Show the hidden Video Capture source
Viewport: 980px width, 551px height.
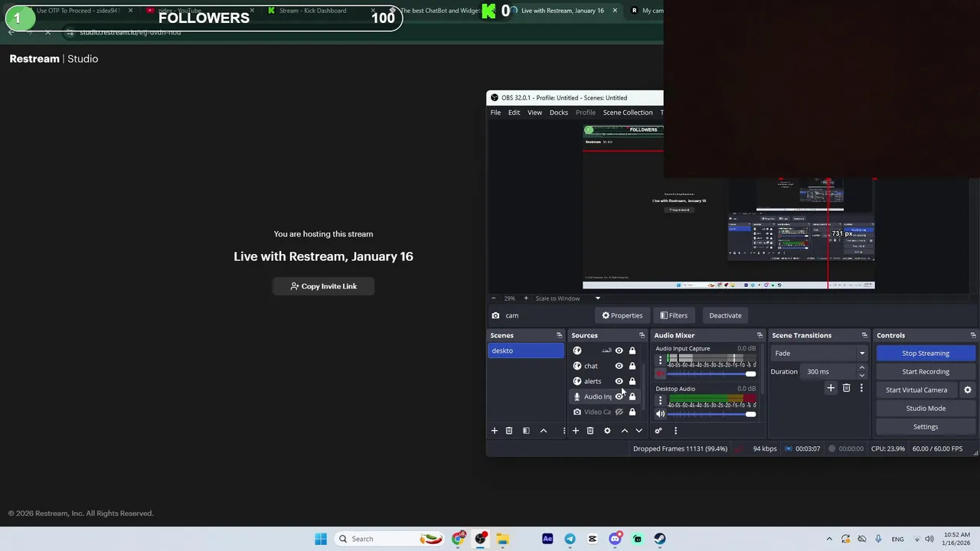pyautogui.click(x=619, y=412)
